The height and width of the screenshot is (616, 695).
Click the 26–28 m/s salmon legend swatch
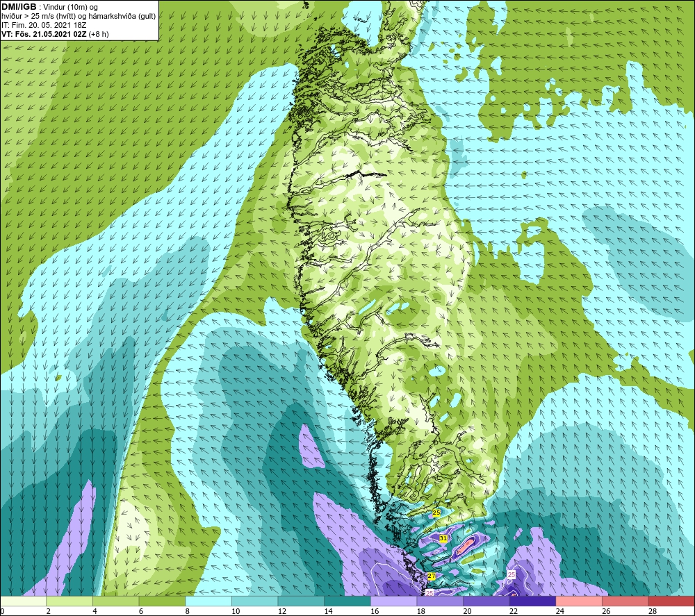pyautogui.click(x=625, y=601)
